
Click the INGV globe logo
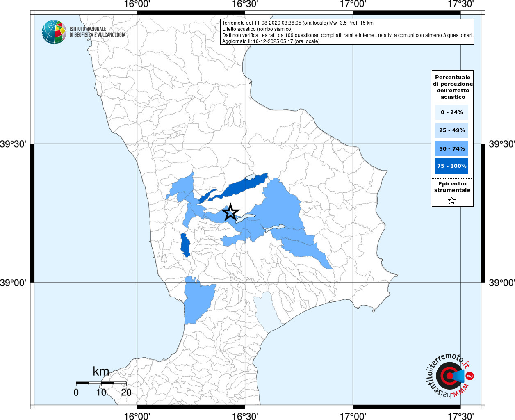pyautogui.click(x=54, y=32)
